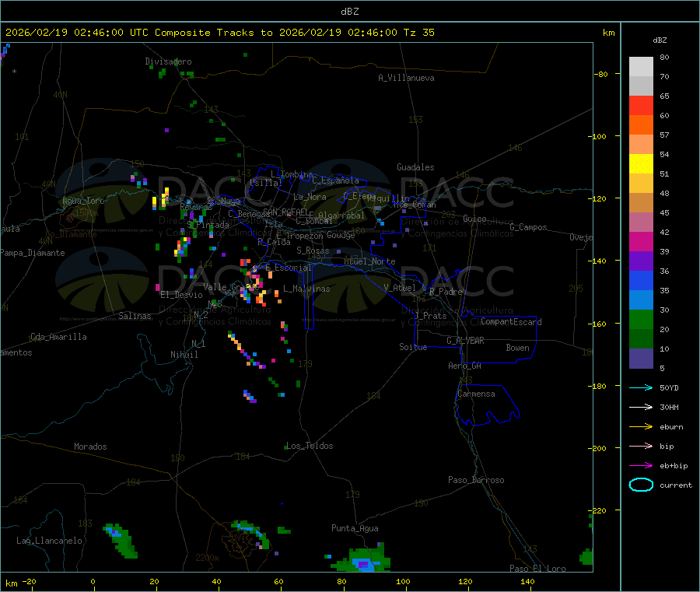
Task: Click the 'Guadales' map label
Action: click(415, 167)
